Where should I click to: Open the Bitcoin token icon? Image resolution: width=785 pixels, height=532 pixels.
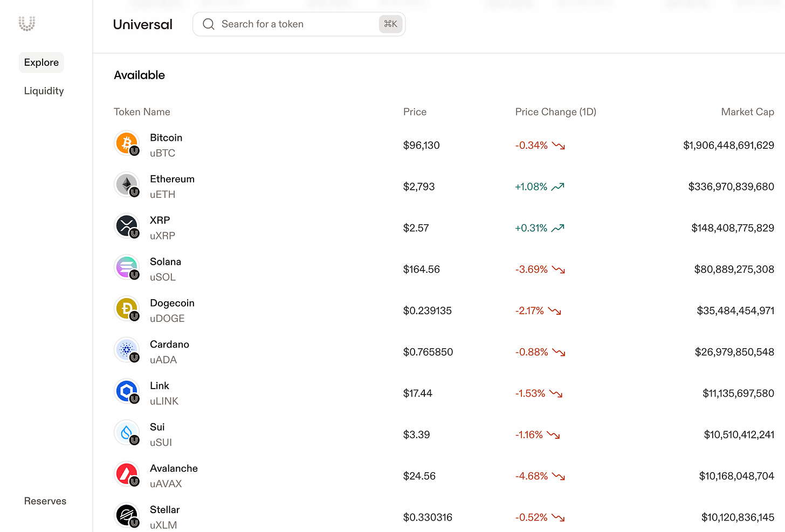[x=127, y=144]
